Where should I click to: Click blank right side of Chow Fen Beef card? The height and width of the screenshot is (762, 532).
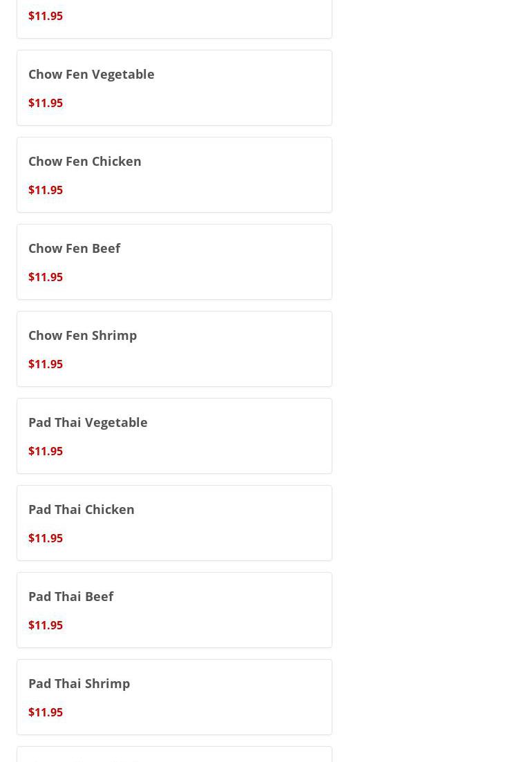point(263,262)
